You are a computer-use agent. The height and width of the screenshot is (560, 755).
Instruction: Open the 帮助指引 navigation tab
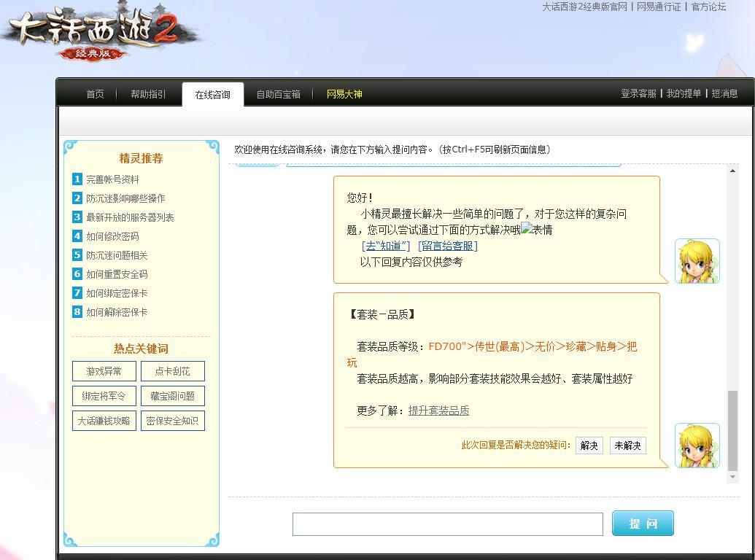coord(148,94)
